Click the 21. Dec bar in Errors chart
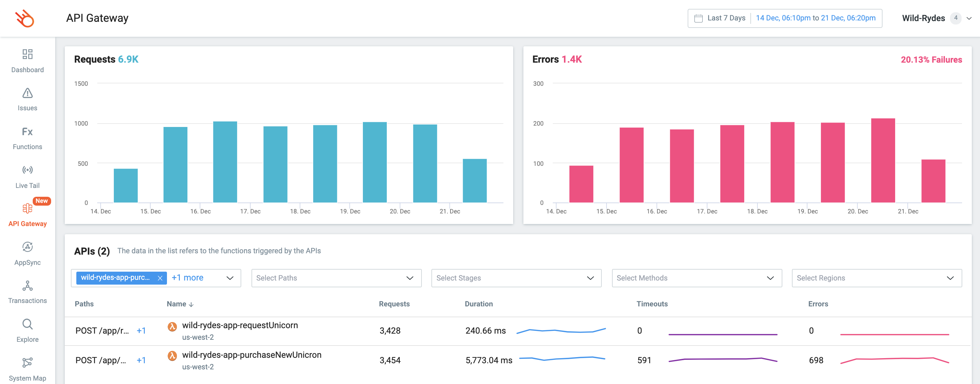Screen dimensions: 980x384 click(x=933, y=181)
